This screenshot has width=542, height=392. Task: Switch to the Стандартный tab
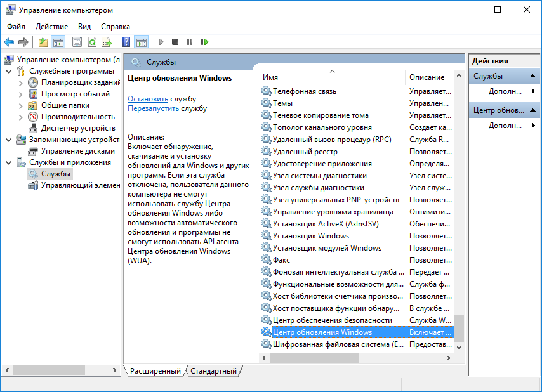[x=214, y=371]
